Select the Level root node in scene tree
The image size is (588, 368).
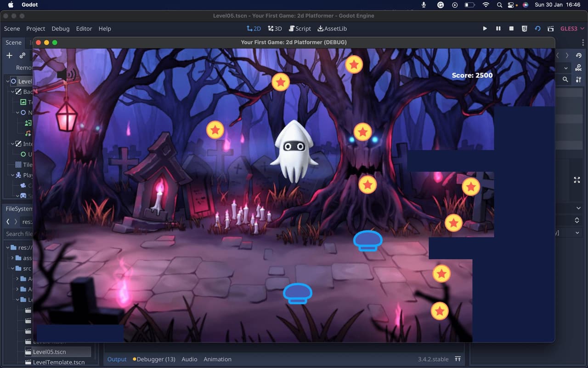pyautogui.click(x=21, y=81)
